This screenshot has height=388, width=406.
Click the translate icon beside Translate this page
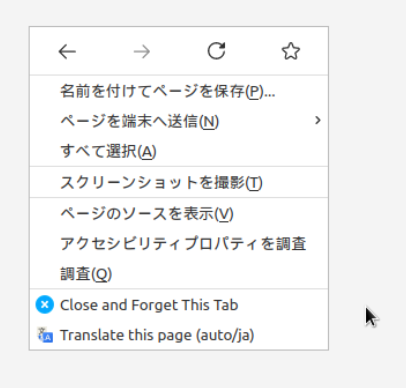(45, 335)
